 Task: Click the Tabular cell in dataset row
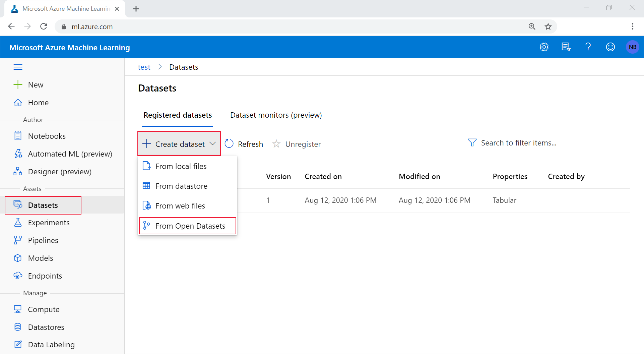(x=504, y=200)
